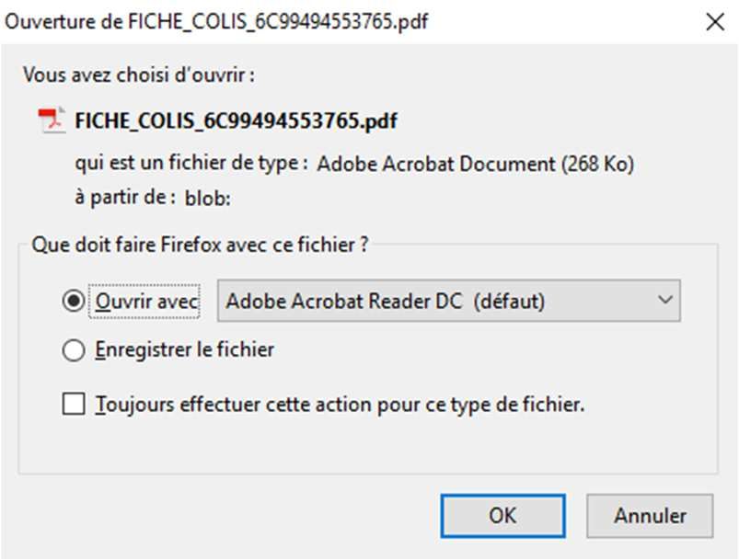Screen dimensions: 739x560
Task: Click the 'Que doit faire Firefox' group label
Action: 200,245
